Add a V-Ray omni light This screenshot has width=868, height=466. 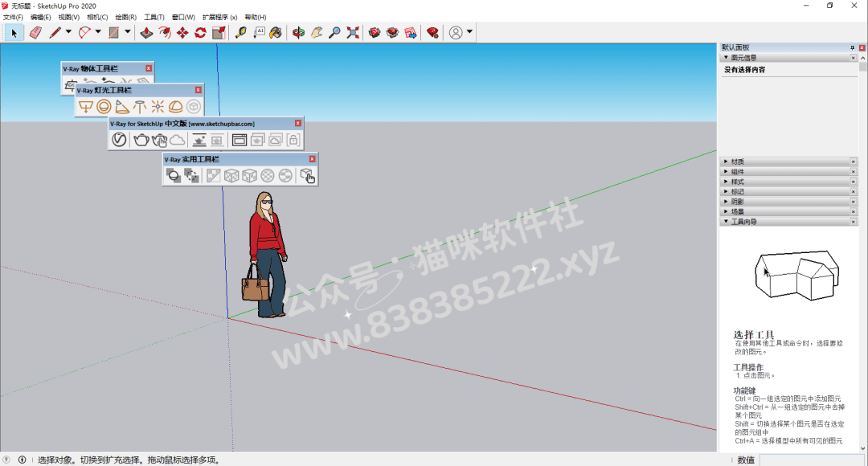pos(158,106)
